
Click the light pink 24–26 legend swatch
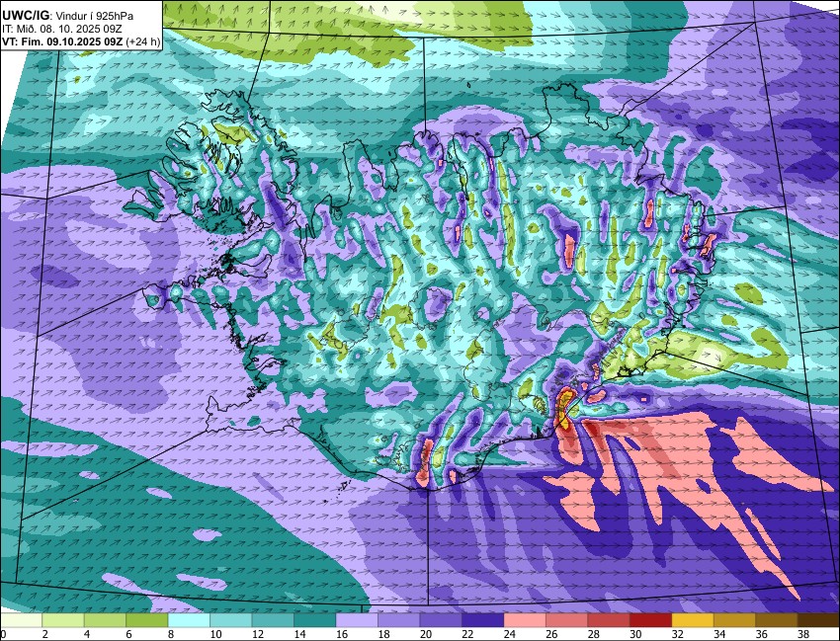coord(525,620)
